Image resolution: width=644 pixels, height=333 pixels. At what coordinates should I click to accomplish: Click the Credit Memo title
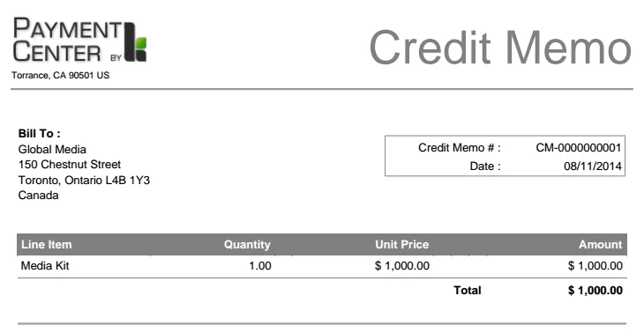pos(500,48)
